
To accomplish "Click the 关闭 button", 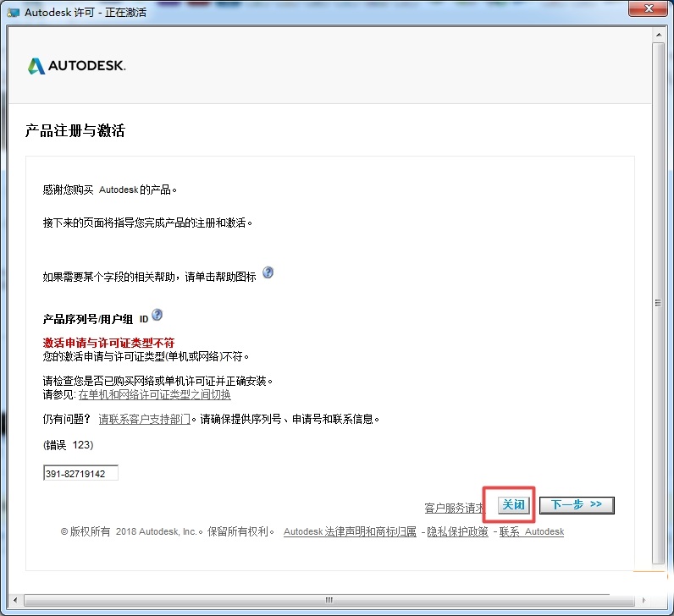I will [514, 505].
